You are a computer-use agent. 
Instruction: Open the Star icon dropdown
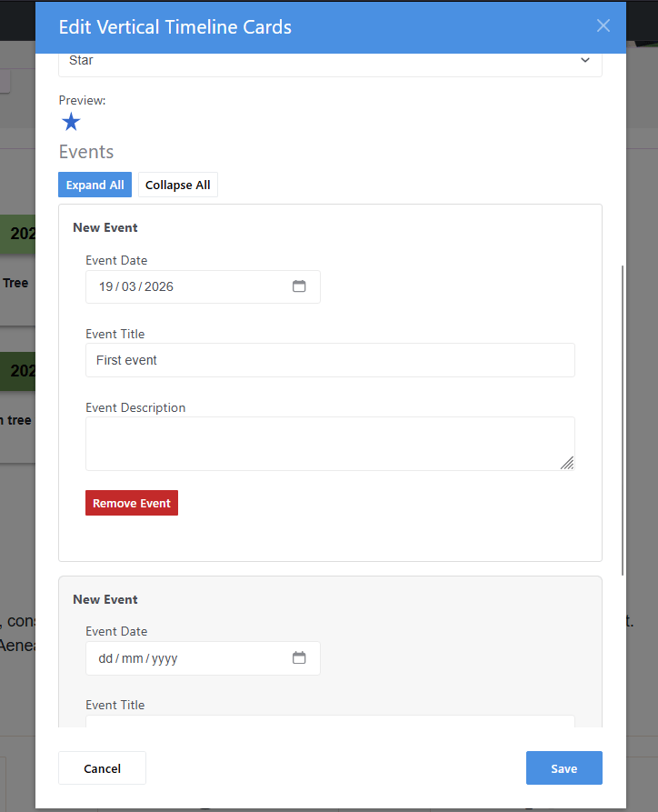[330, 61]
